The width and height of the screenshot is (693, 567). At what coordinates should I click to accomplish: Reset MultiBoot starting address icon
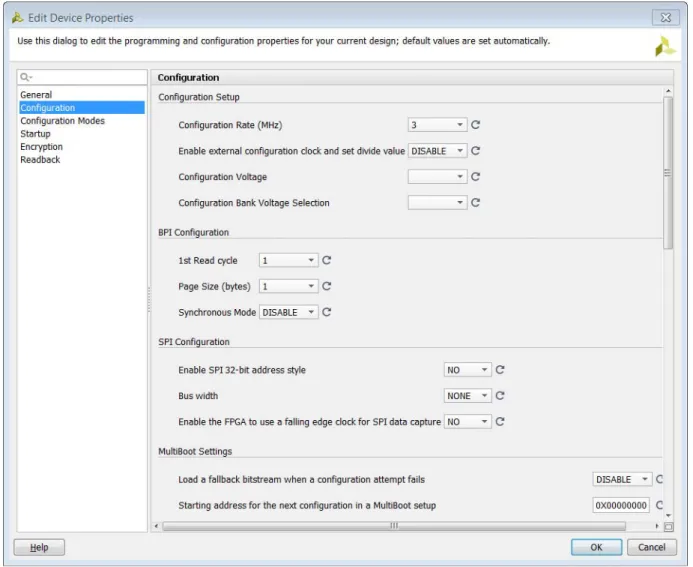pyautogui.click(x=659, y=505)
